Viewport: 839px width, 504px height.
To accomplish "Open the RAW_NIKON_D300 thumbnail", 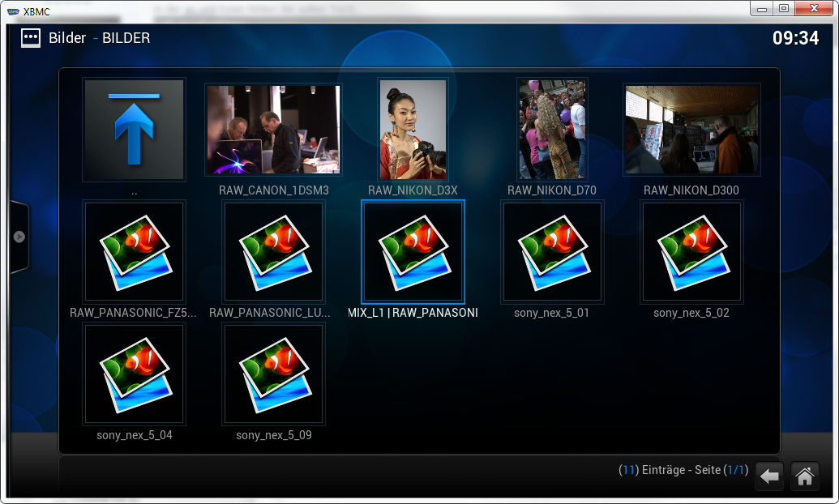I will point(691,130).
